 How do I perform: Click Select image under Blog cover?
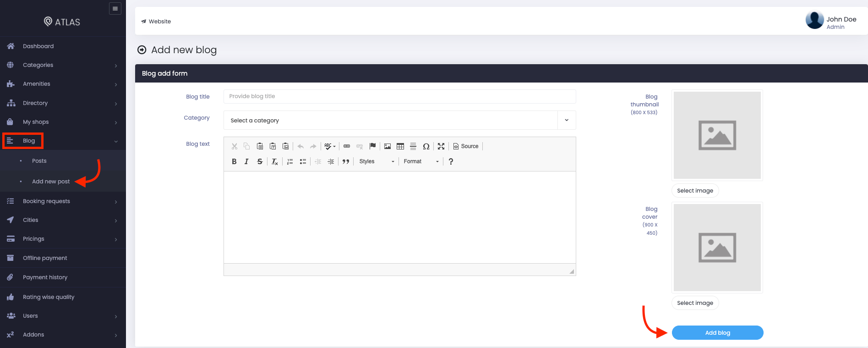click(x=695, y=303)
